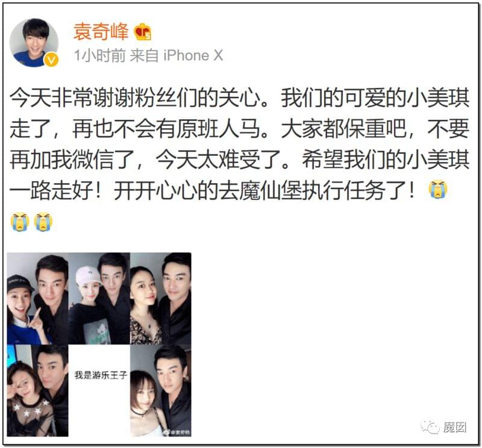Open the 袁奇峰 username link
This screenshot has height=448, width=482.
click(101, 32)
